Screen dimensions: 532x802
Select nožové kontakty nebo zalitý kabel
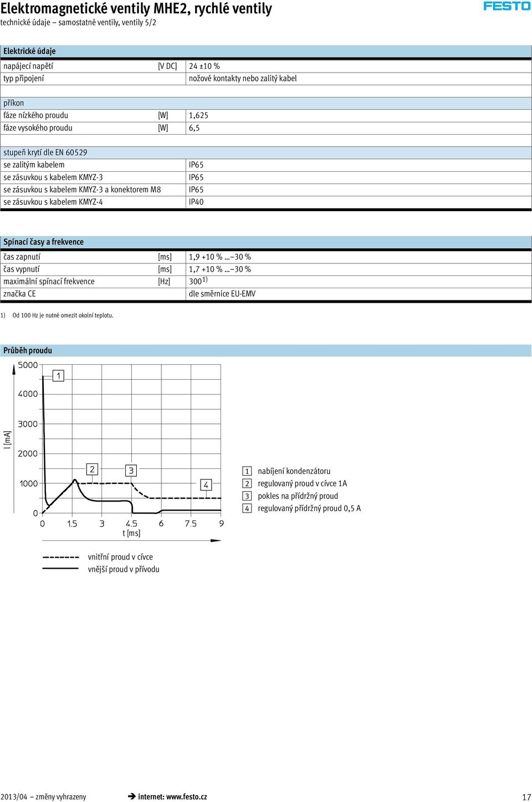(243, 79)
